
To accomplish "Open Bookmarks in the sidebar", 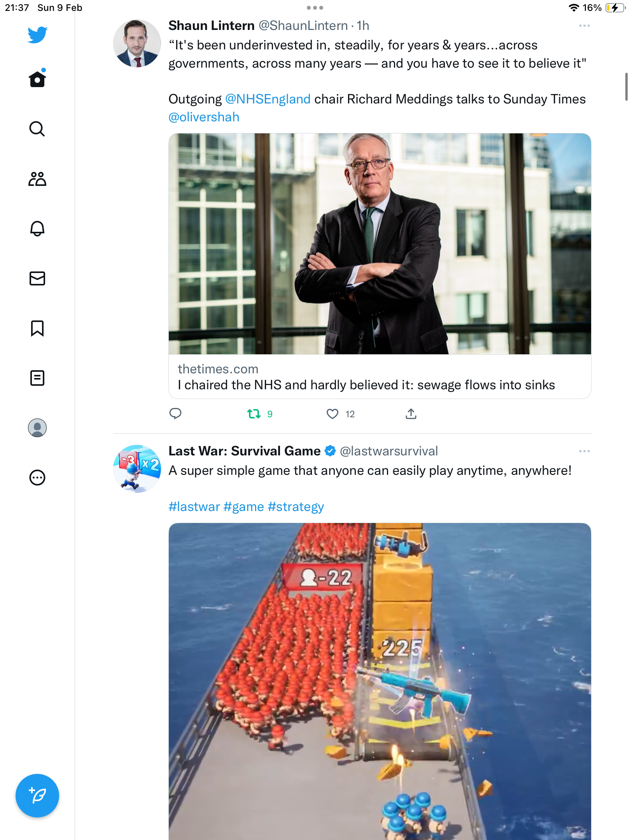I will [37, 328].
